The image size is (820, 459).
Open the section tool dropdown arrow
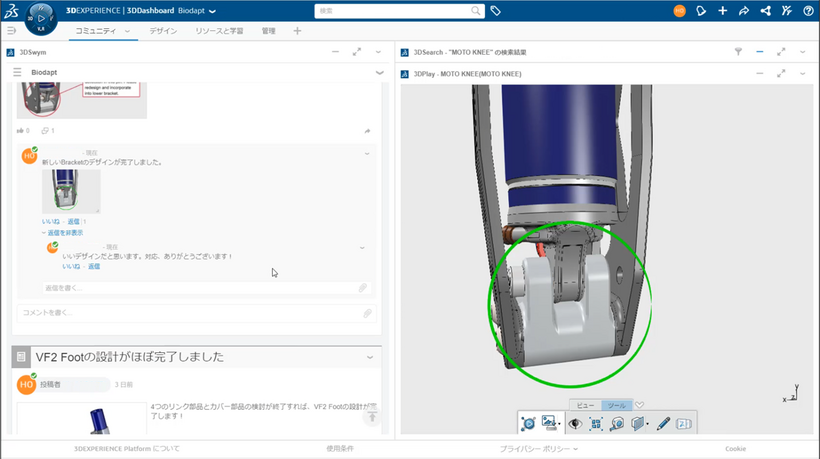(x=647, y=424)
